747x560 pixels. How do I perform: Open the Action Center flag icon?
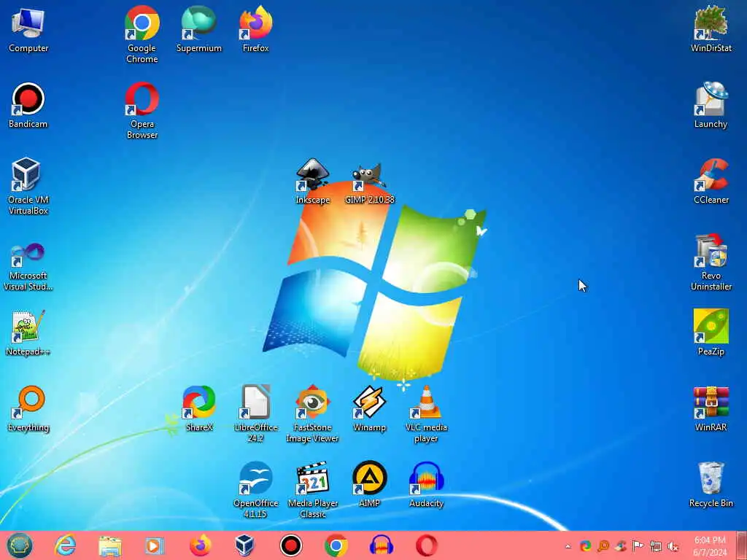coord(638,545)
